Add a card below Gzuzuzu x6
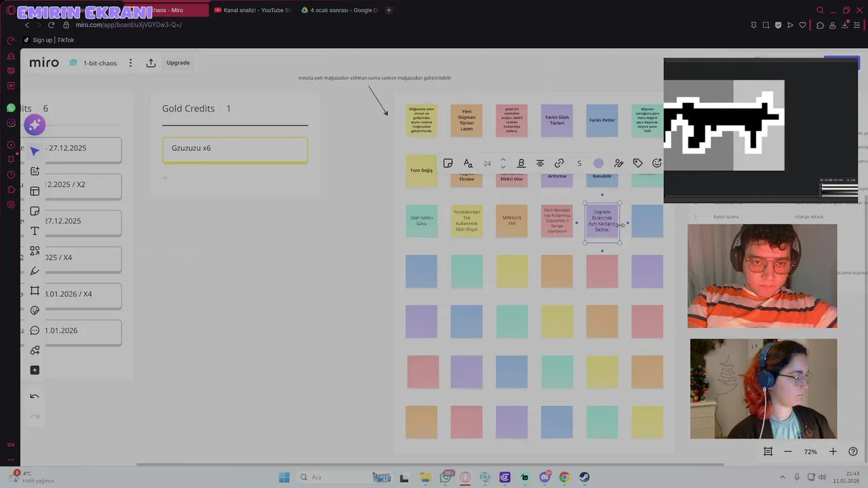The height and width of the screenshot is (488, 868). (165, 178)
